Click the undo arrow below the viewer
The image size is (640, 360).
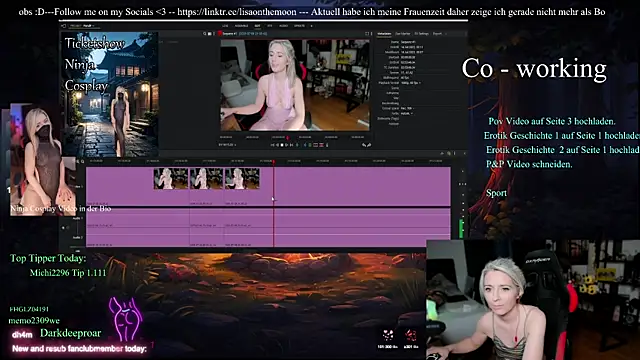(364, 145)
